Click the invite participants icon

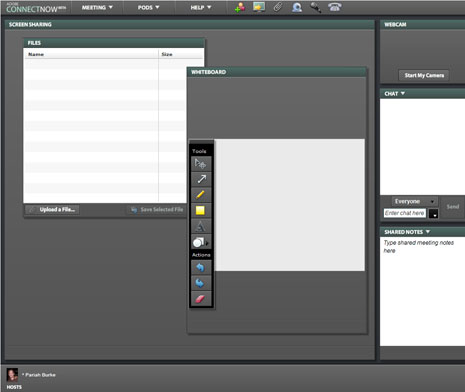240,7
